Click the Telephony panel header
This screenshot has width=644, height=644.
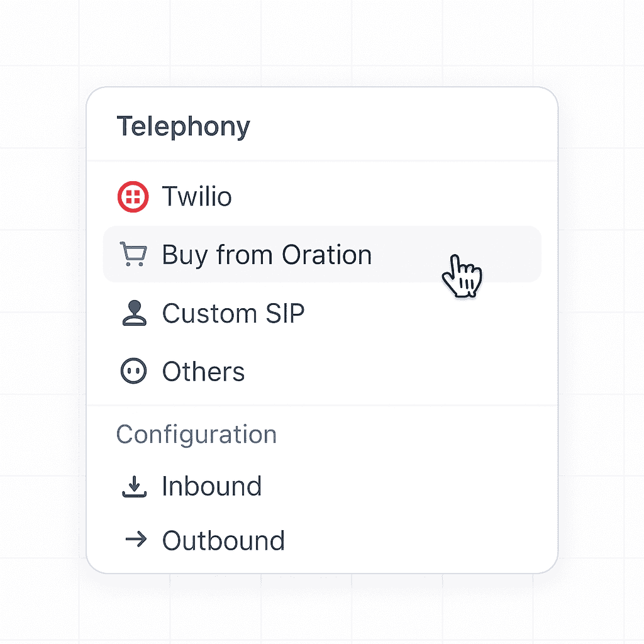(x=182, y=126)
